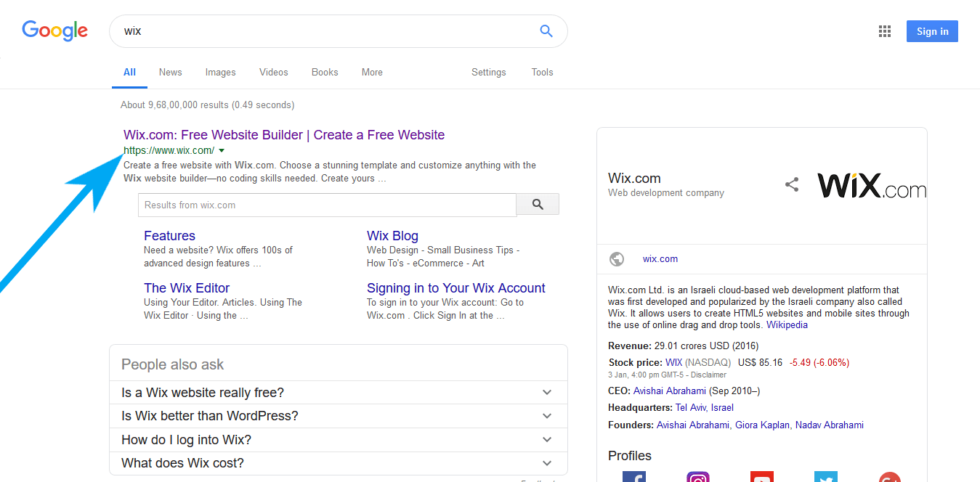Image resolution: width=980 pixels, height=482 pixels.
Task: Click the "Results from wix.com" search field
Action: (327, 205)
